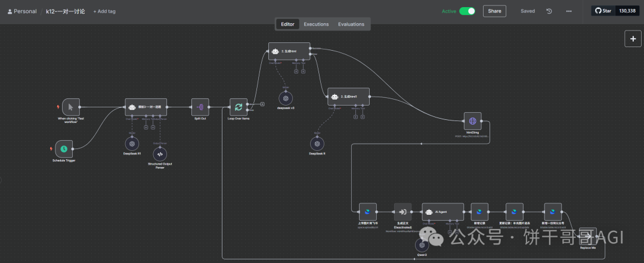Select the DeepSeek R model node
The image size is (644, 263).
[x=317, y=143]
